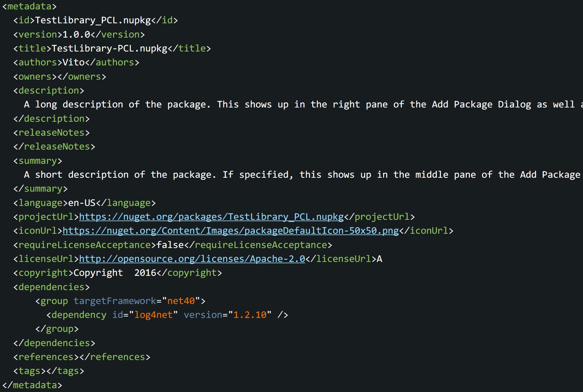The height and width of the screenshot is (392, 583).
Task: Click the en-US language value
Action: (82, 203)
